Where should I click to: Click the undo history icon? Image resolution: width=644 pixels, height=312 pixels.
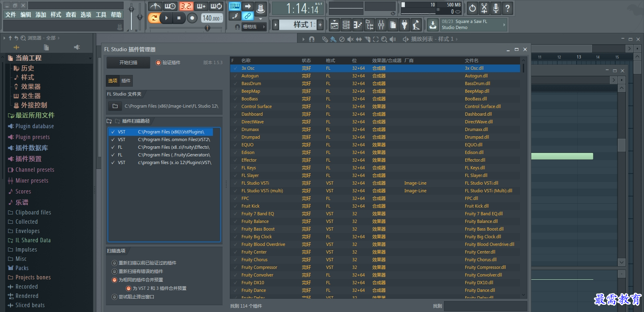(473, 8)
